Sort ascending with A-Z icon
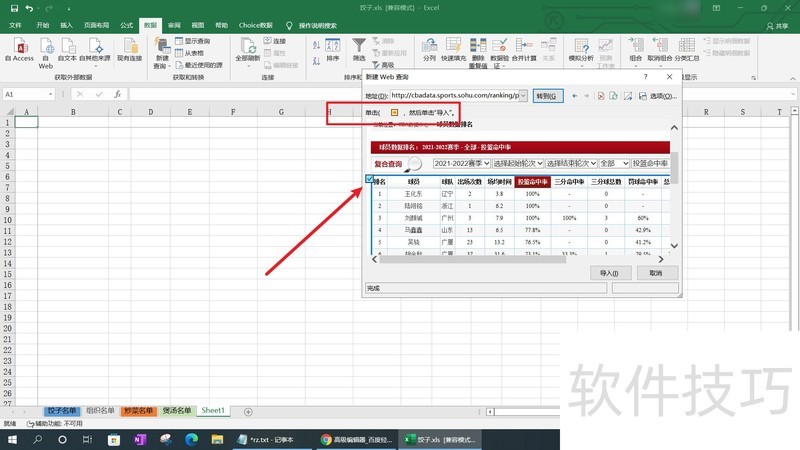Screen dimensions: 800x450 pos(316,45)
